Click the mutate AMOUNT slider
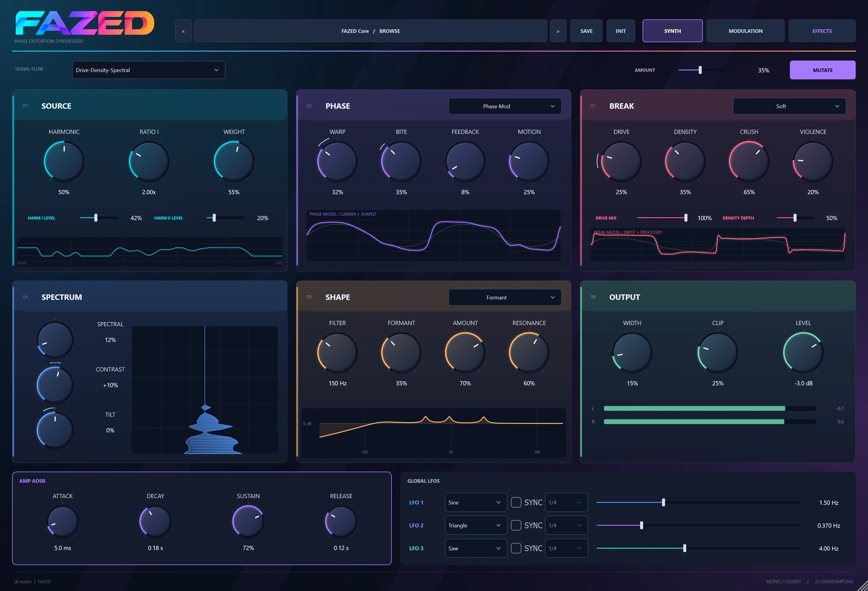Viewport: 868px width, 591px height. point(709,70)
